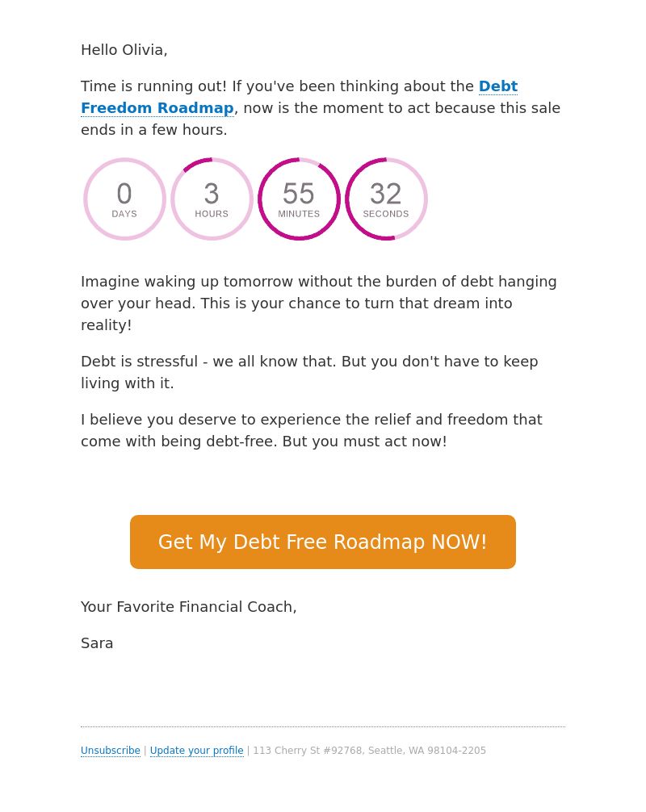
Task: Open the Update your profile link
Action: 196,751
